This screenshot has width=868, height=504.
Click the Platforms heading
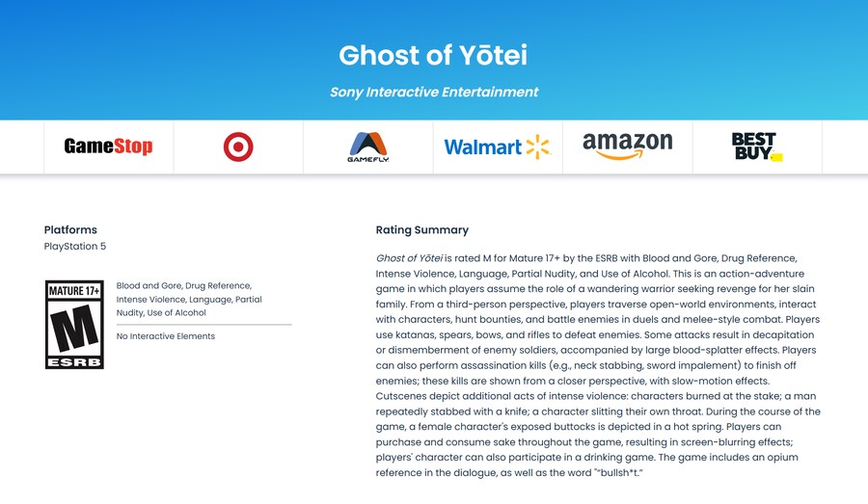(70, 229)
